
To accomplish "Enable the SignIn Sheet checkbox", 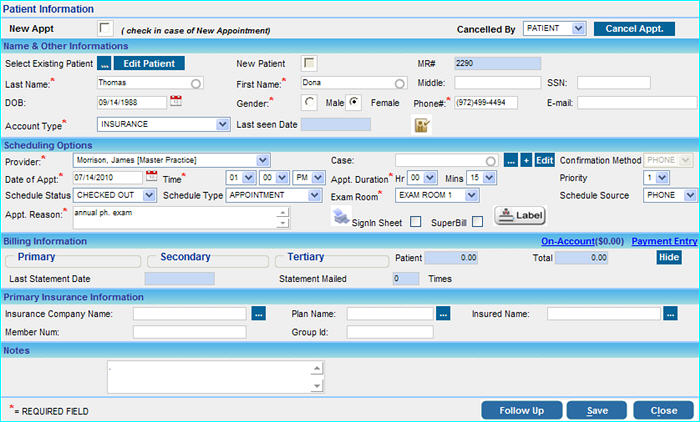I will (x=416, y=221).
